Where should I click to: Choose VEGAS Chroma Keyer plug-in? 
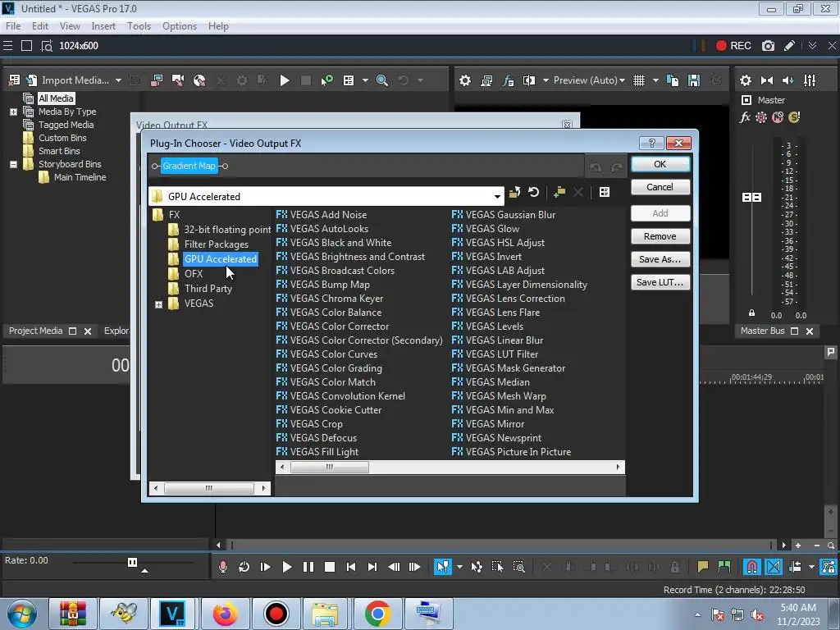336,299
